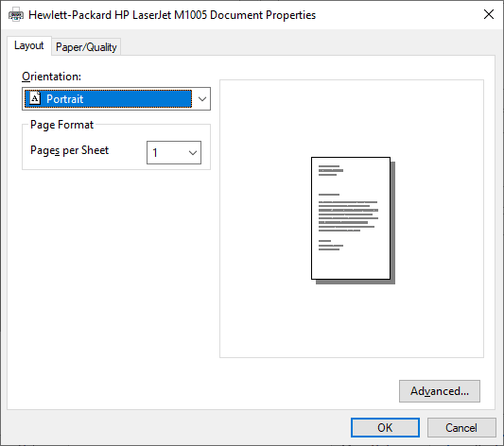
Task: Switch to the Layout tab
Action: pyautogui.click(x=29, y=45)
